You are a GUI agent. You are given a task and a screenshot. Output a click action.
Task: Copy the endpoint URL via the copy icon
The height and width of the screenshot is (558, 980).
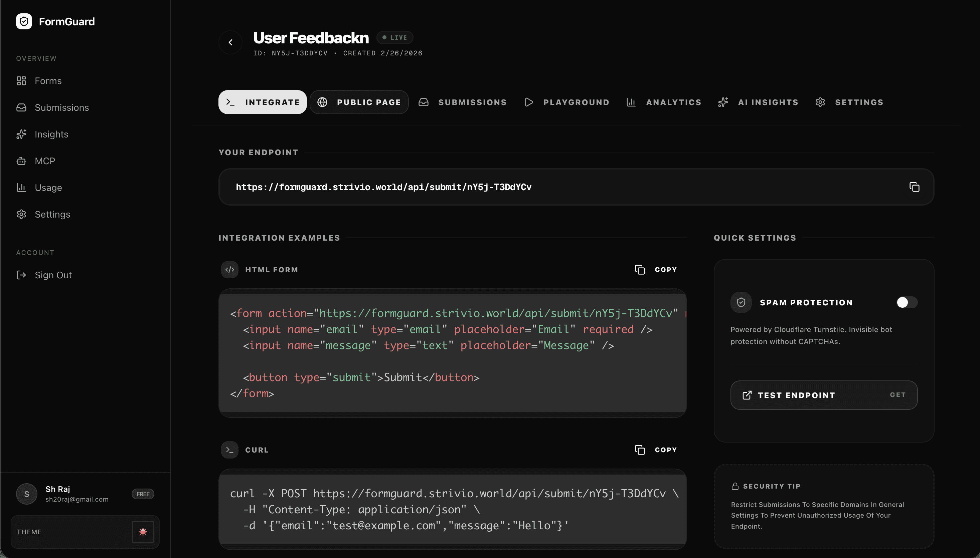pyautogui.click(x=915, y=187)
